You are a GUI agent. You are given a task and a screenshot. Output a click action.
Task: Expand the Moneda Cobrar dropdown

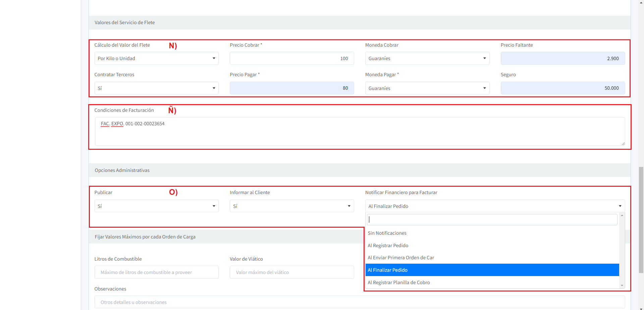point(427,58)
